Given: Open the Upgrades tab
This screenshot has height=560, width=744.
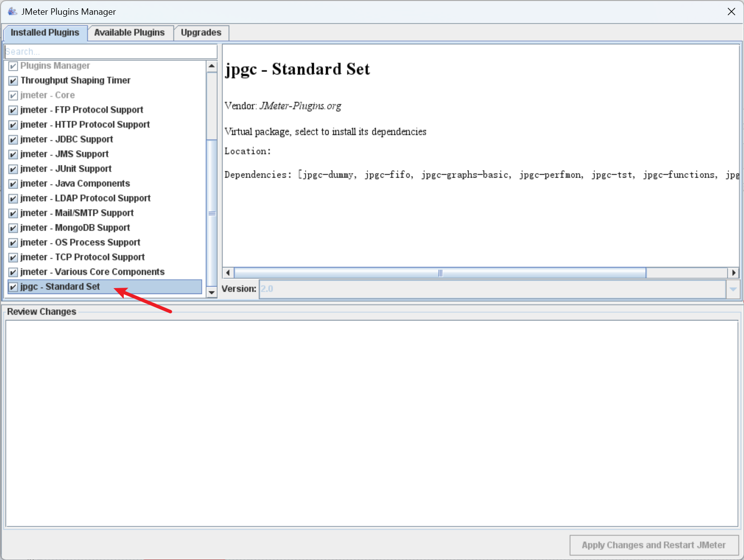Looking at the screenshot, I should click(201, 32).
